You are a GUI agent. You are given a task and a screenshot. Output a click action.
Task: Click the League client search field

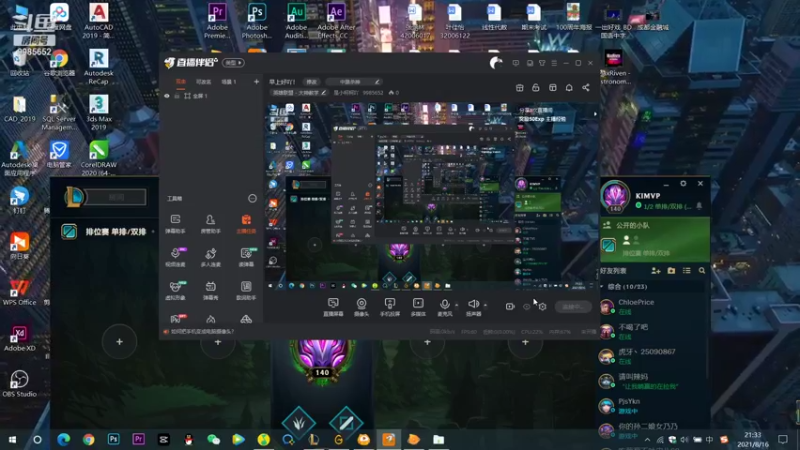(116, 197)
